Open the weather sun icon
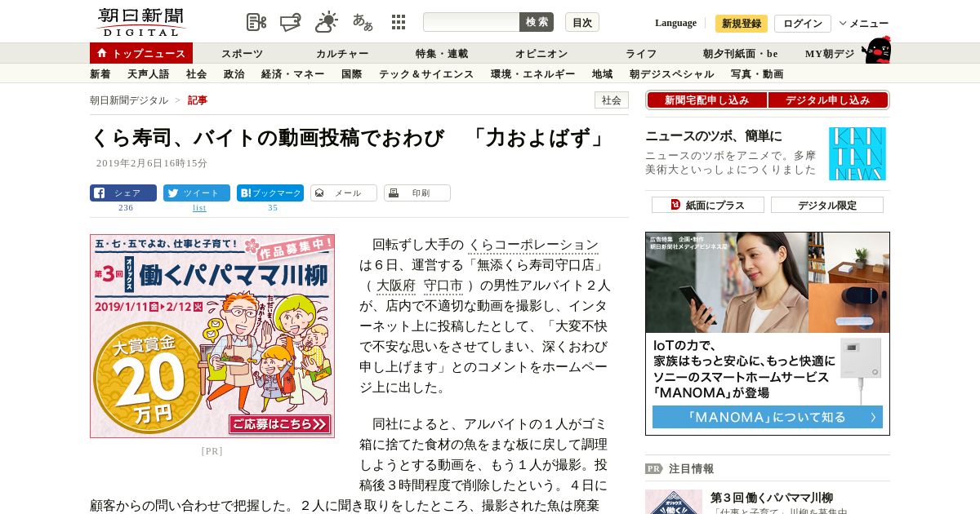The image size is (980, 514). (x=327, y=22)
